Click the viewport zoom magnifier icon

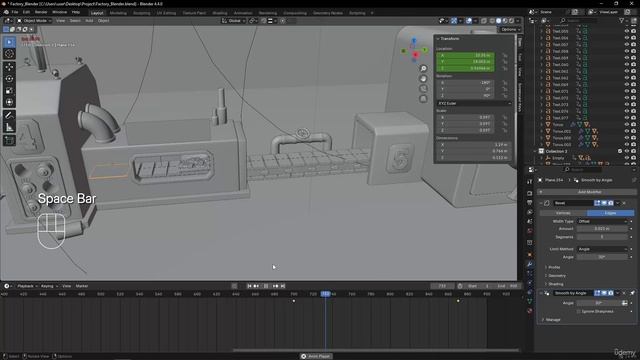coord(423,69)
